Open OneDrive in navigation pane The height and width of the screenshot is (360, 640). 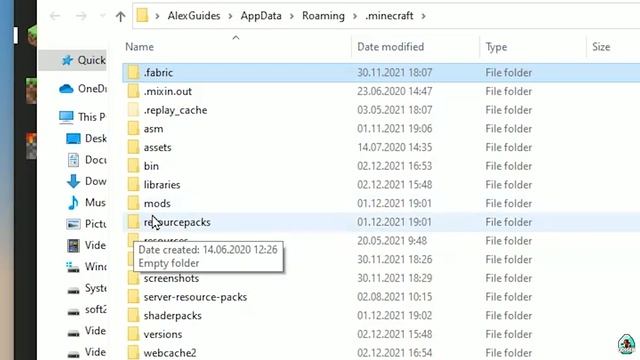83,89
